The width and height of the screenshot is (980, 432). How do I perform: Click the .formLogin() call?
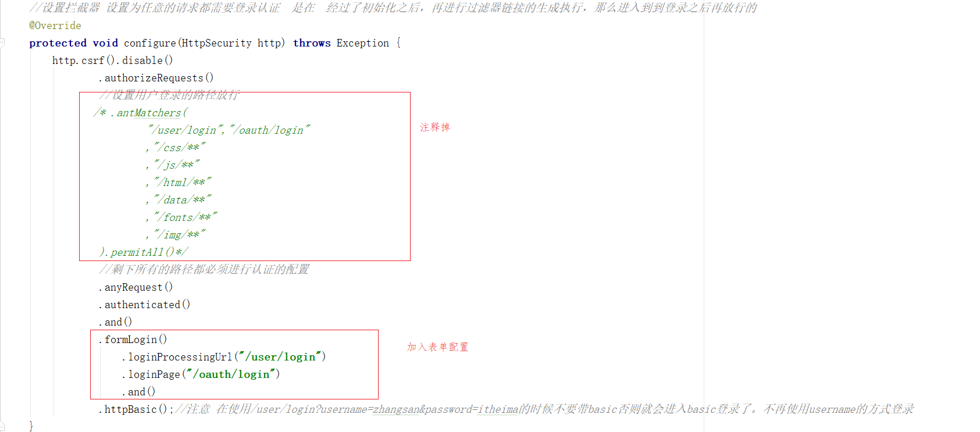133,340
